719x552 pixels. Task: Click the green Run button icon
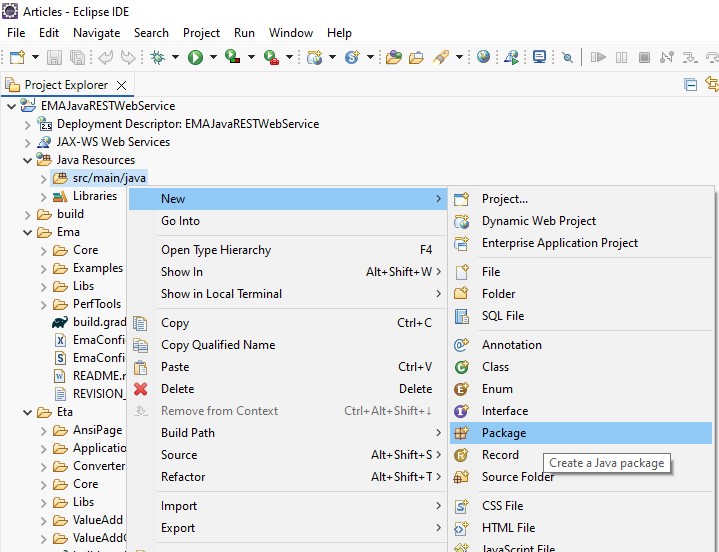pos(195,57)
